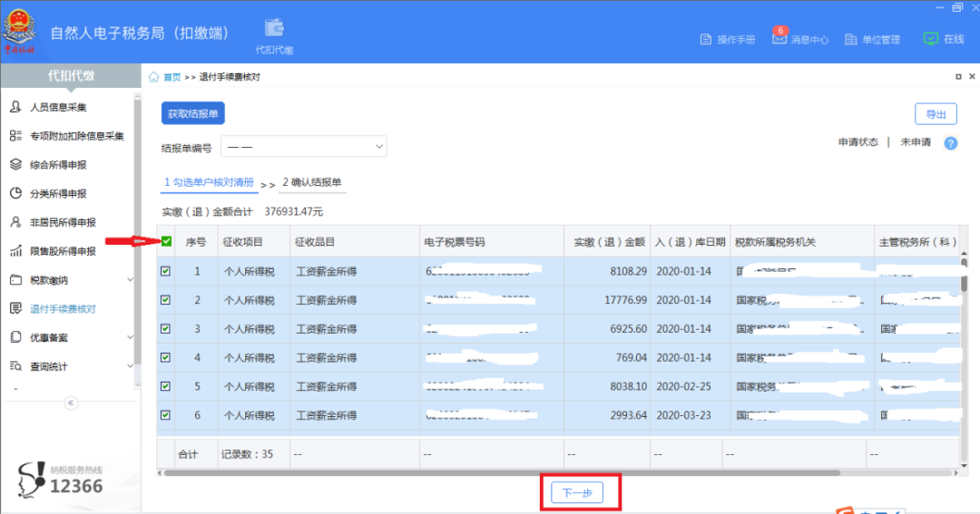980x514 pixels.
Task: Click the 专项附加扣除信息采集 list icon
Action: [15, 136]
